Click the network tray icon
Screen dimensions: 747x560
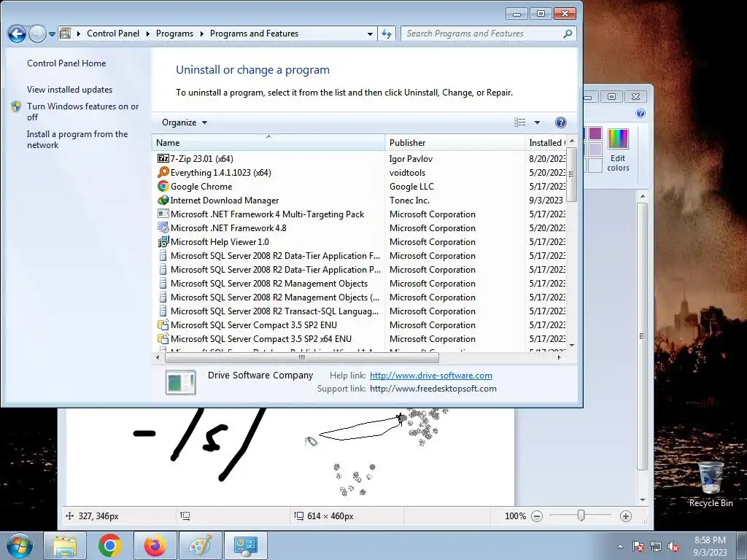[x=656, y=547]
